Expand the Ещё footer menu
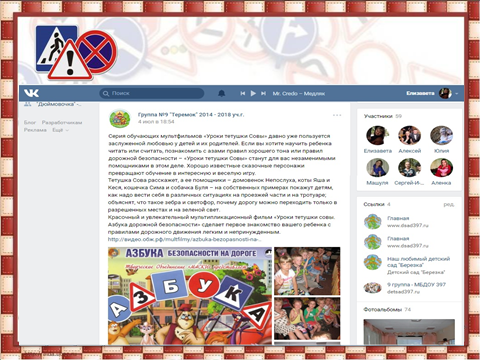This screenshot has width=480, height=360. pos(60,130)
